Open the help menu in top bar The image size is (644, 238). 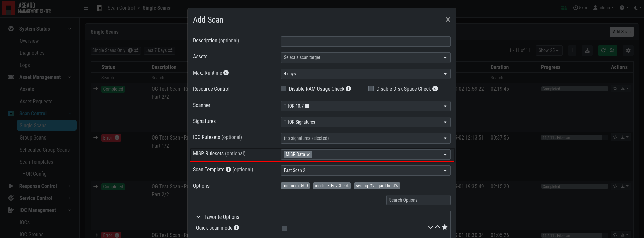(x=624, y=8)
